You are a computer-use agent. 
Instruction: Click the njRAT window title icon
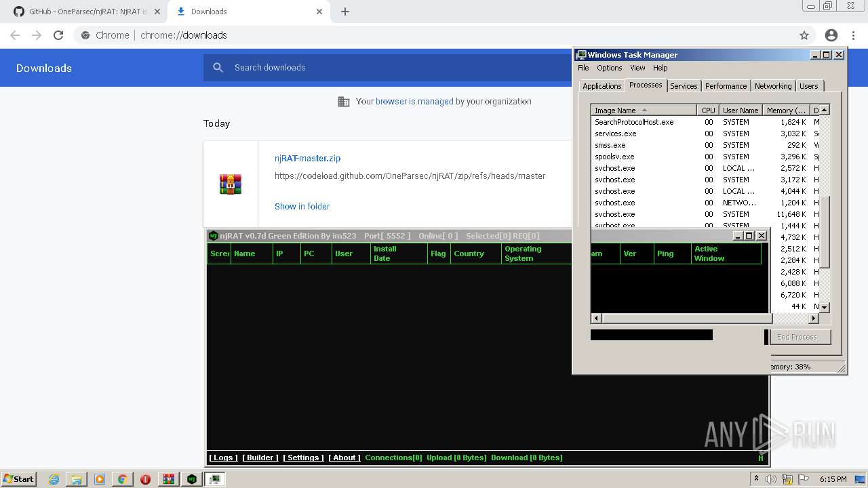pyautogui.click(x=214, y=236)
